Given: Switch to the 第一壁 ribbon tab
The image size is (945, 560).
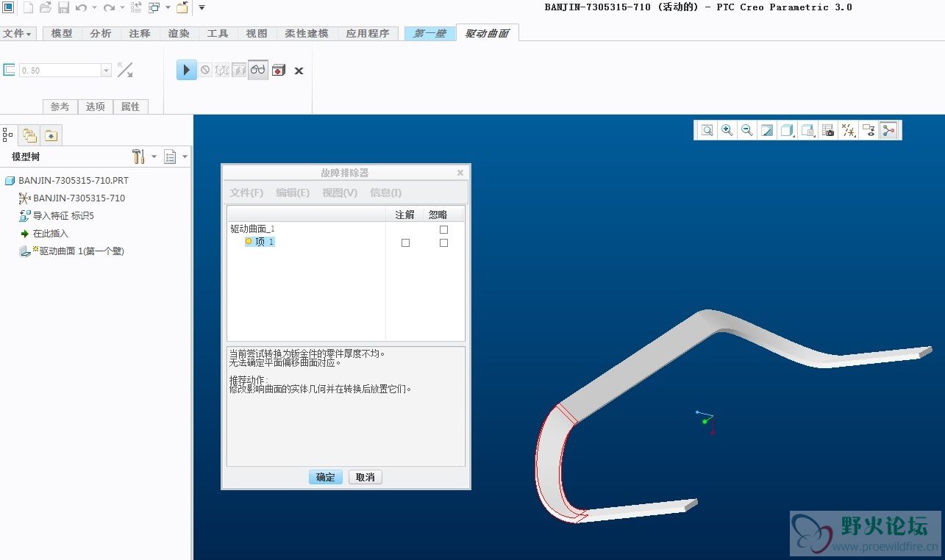Looking at the screenshot, I should click(x=430, y=34).
